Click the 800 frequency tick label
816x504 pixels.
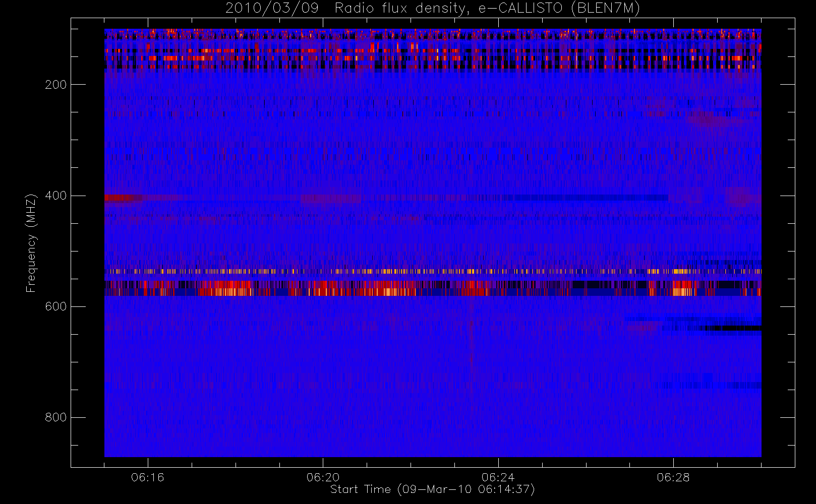pyautogui.click(x=56, y=417)
